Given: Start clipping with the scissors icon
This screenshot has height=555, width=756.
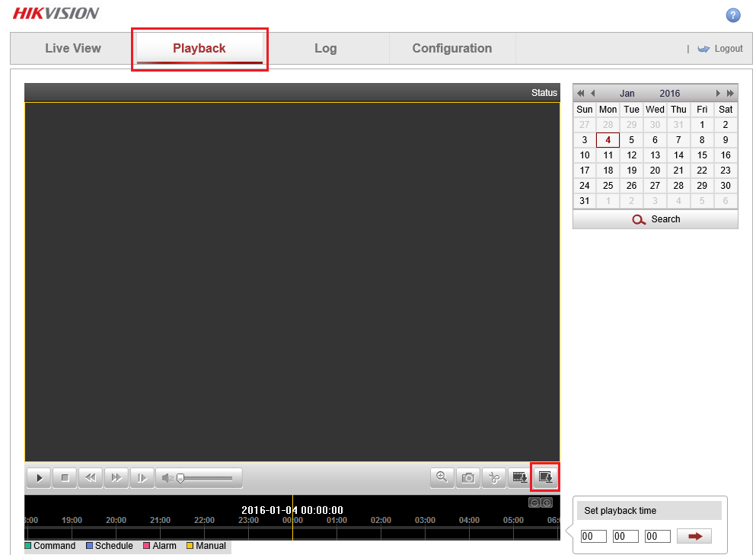Looking at the screenshot, I should 494,477.
